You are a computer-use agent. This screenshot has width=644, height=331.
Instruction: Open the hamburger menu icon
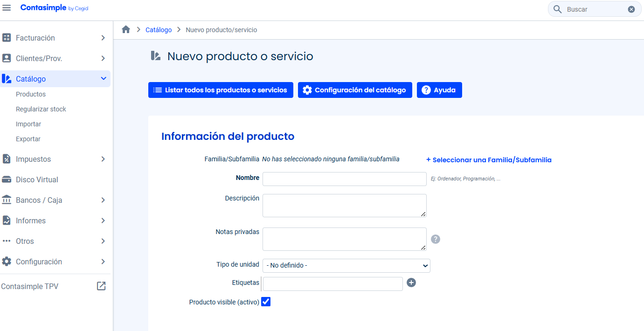(7, 8)
